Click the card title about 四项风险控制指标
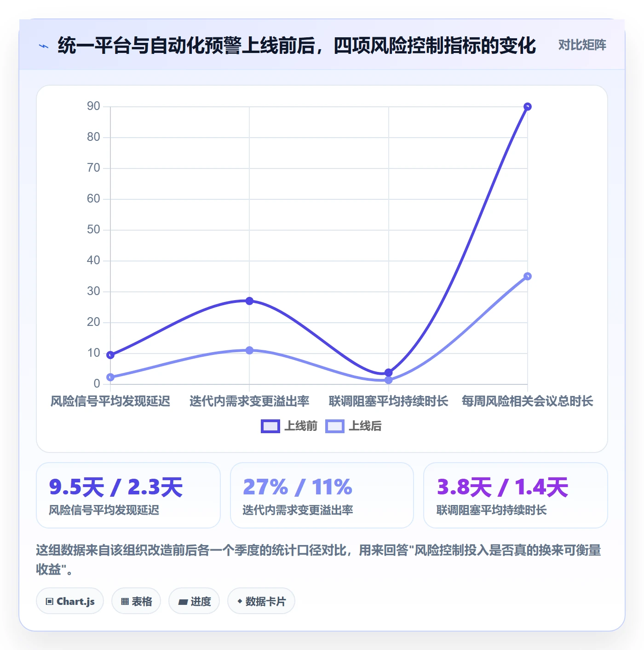Image resolution: width=644 pixels, height=650 pixels. pos(297,46)
